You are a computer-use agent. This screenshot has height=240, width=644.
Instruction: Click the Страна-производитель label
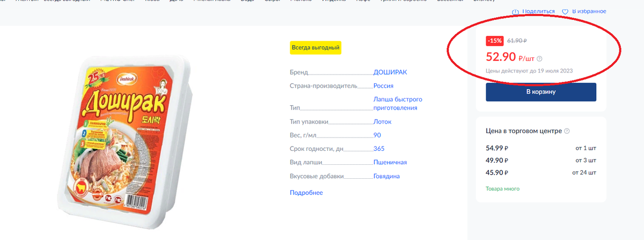(323, 86)
